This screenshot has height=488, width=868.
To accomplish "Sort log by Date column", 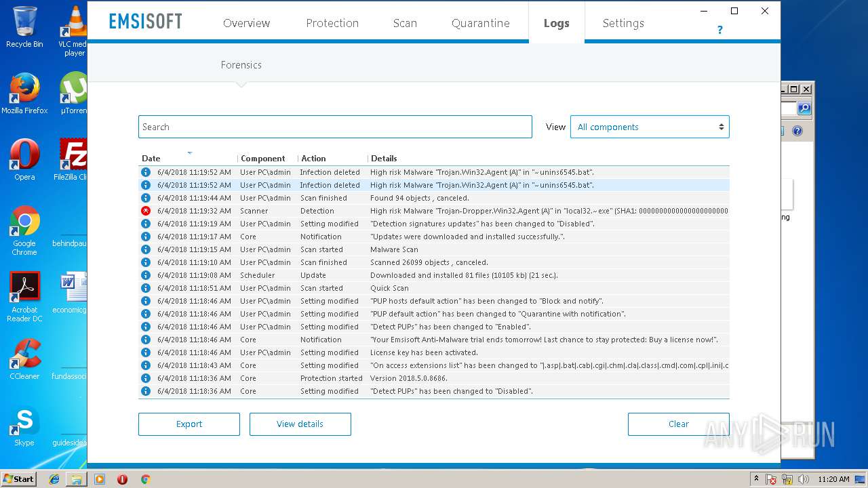I will (151, 159).
